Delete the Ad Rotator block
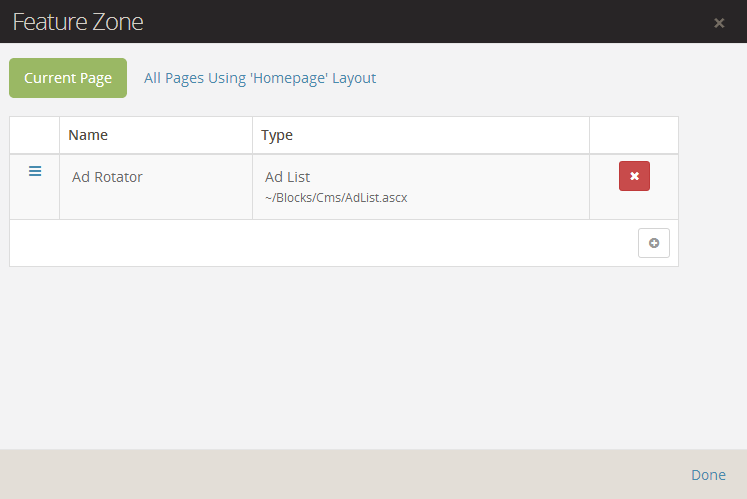Image resolution: width=747 pixels, height=499 pixels. click(x=634, y=176)
